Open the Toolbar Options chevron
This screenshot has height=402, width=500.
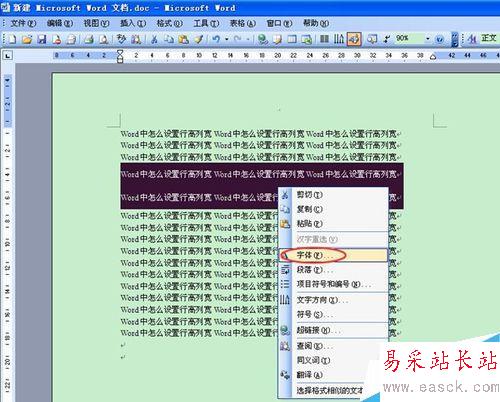click(454, 39)
